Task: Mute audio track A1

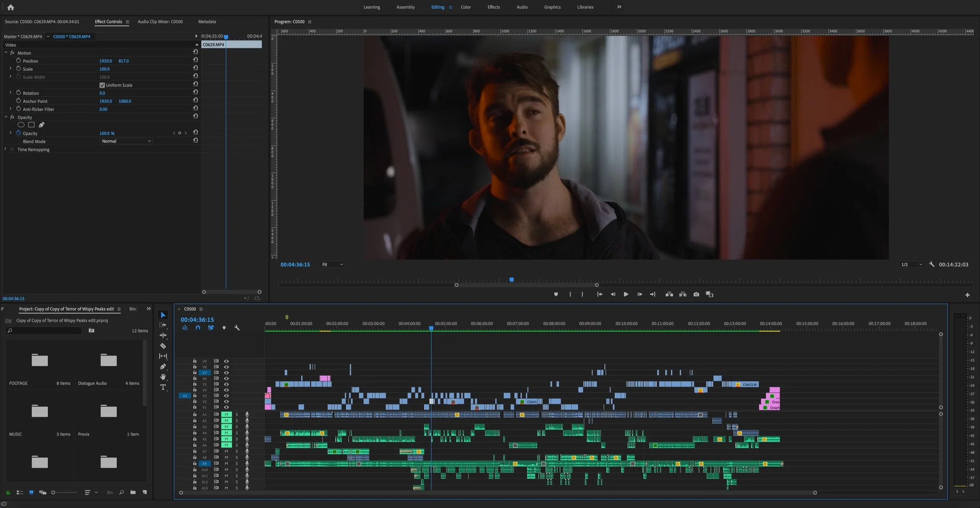Action: (x=226, y=414)
